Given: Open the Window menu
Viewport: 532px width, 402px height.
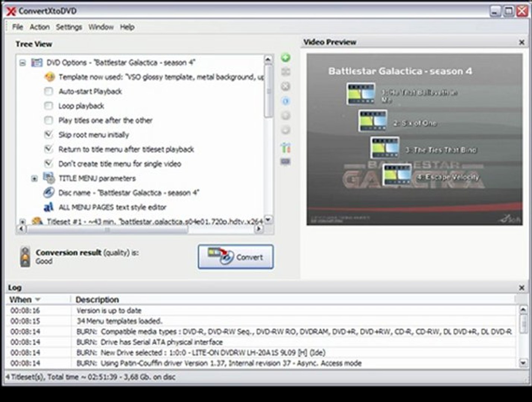Looking at the screenshot, I should [101, 27].
